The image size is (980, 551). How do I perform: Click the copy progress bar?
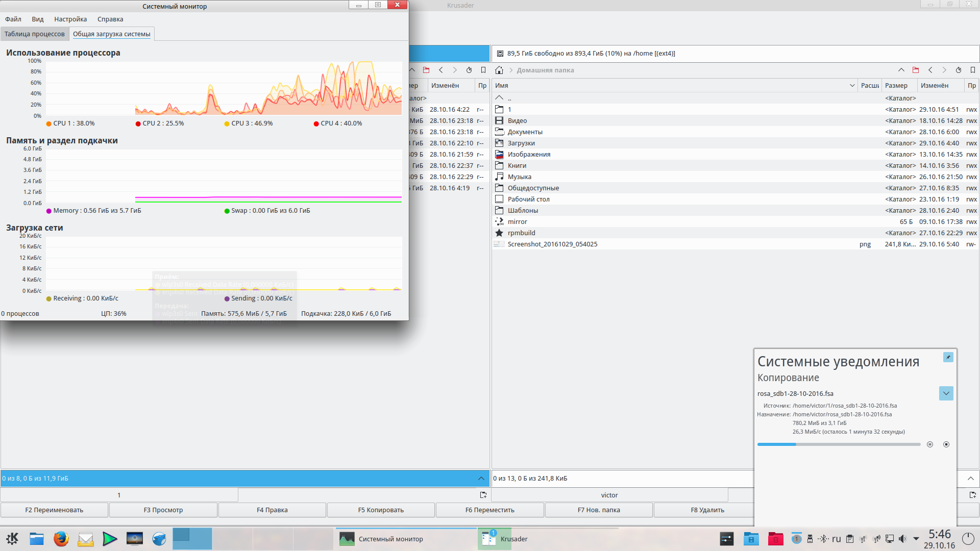(x=838, y=444)
